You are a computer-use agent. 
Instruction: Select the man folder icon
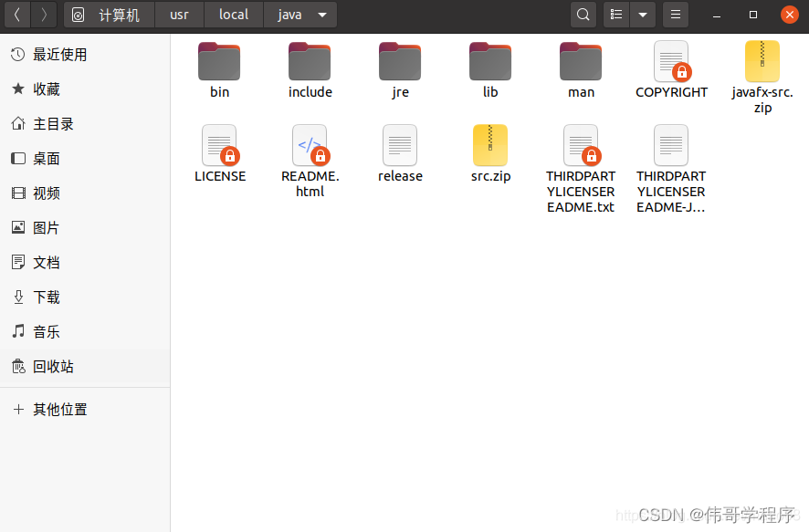[581, 61]
